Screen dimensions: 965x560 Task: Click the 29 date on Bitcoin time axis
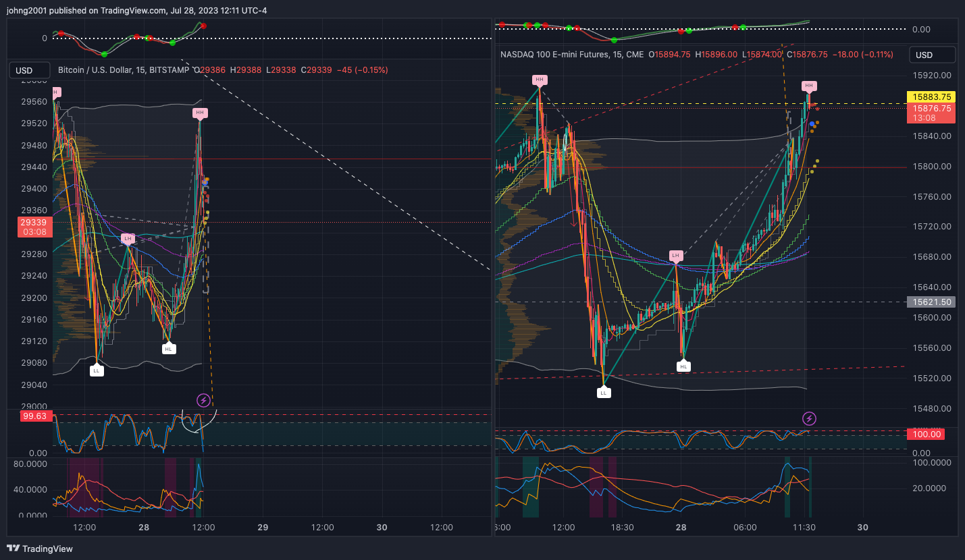[x=263, y=527]
